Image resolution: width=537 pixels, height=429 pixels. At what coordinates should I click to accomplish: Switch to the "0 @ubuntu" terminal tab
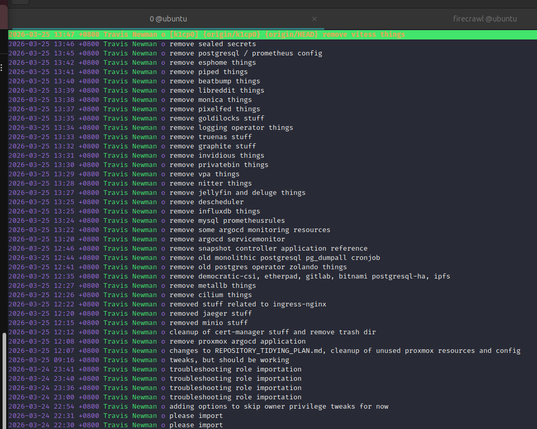[168, 19]
